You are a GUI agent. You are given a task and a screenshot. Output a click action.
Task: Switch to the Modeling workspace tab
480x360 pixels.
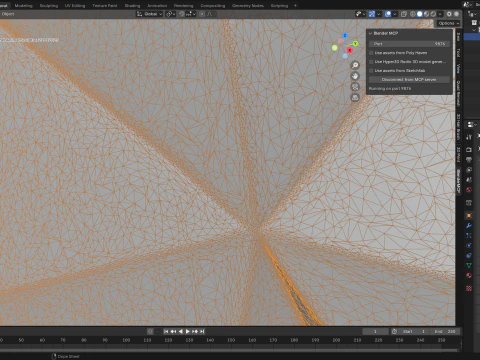[23, 6]
